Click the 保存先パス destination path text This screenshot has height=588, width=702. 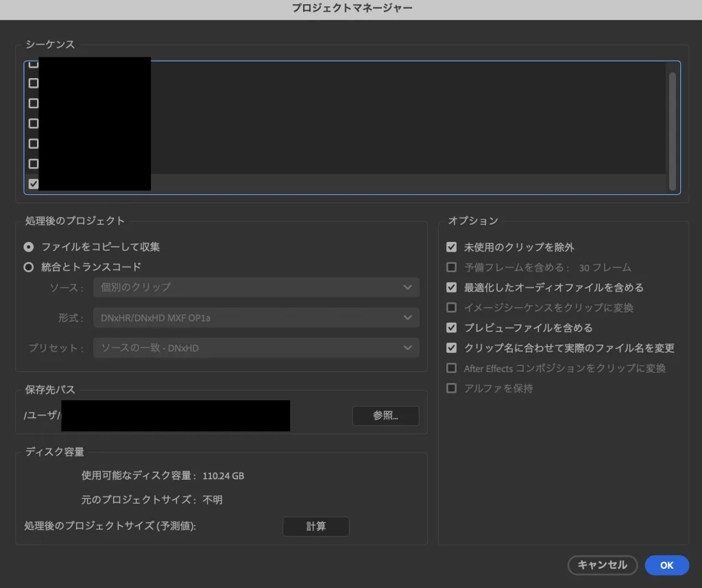(x=175, y=416)
